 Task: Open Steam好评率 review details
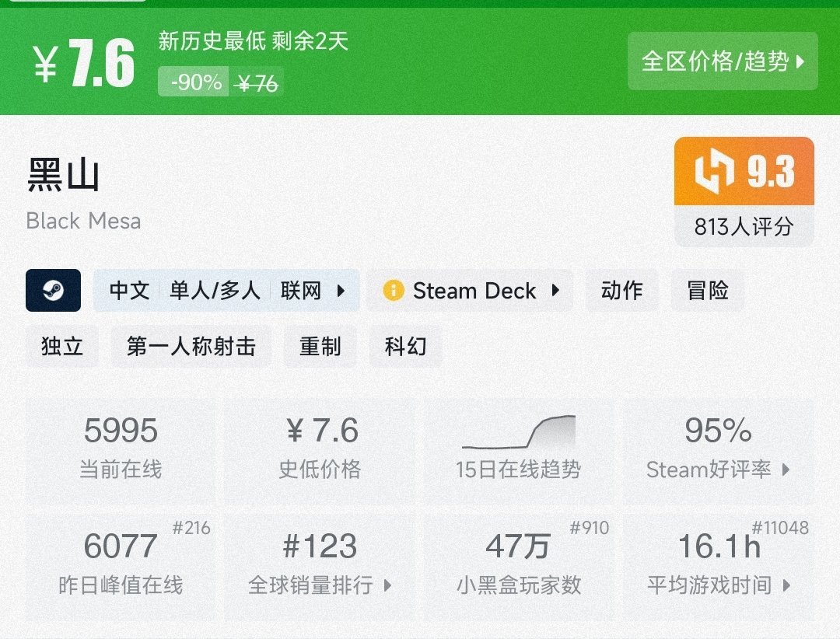[718, 451]
